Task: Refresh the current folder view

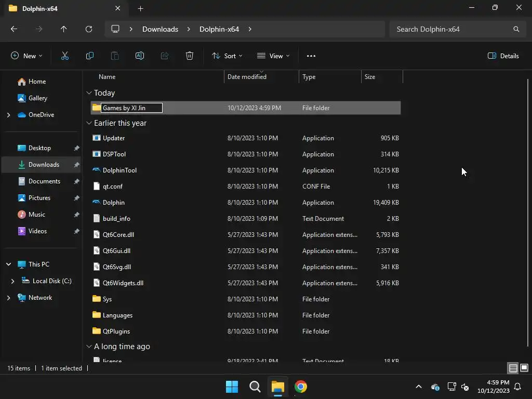Action: tap(89, 29)
